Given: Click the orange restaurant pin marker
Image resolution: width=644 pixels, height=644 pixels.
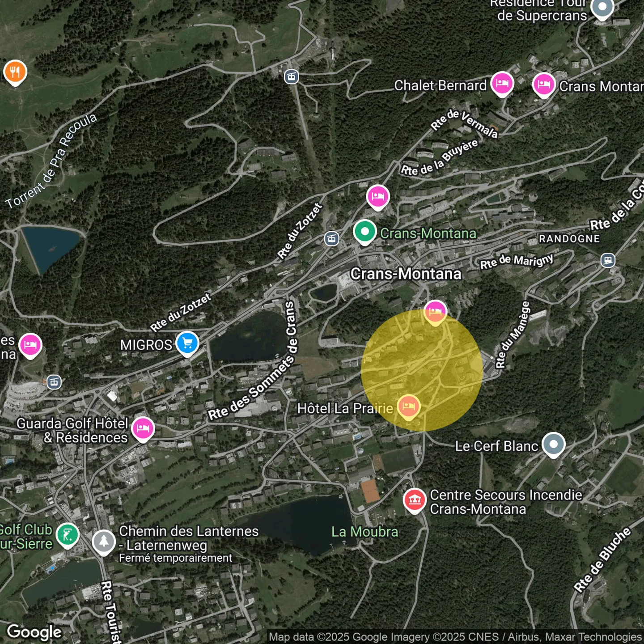Looking at the screenshot, I should pos(15,72).
